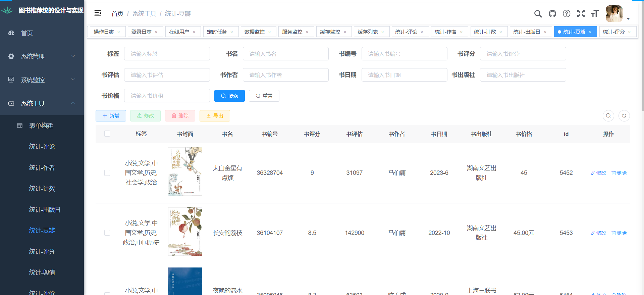
Task: Click the 首页 breadcrumb link
Action: tap(117, 14)
